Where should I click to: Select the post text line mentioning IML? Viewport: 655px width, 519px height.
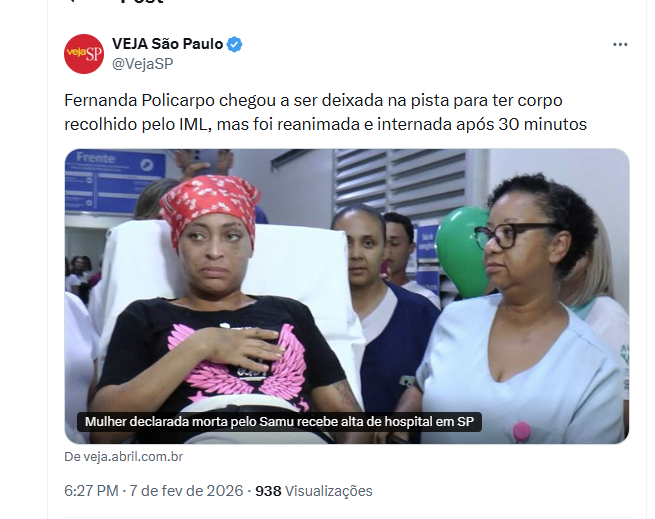(x=325, y=124)
